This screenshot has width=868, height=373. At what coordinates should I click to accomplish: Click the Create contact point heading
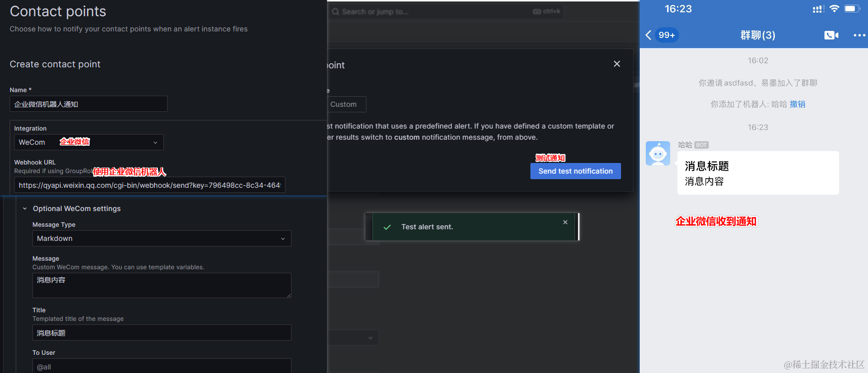(55, 64)
